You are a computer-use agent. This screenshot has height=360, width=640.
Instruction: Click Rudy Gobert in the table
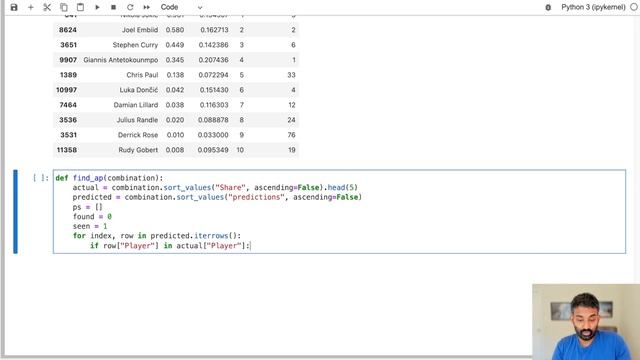pyautogui.click(x=138, y=150)
